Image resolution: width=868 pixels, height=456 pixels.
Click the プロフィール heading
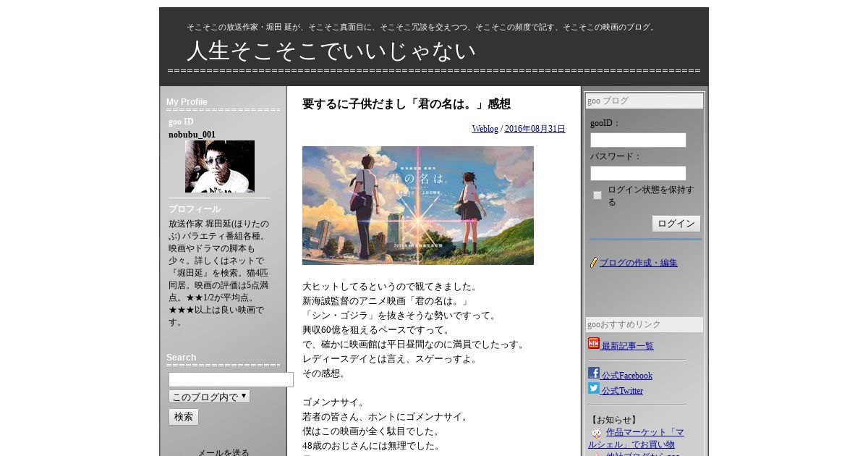[195, 209]
